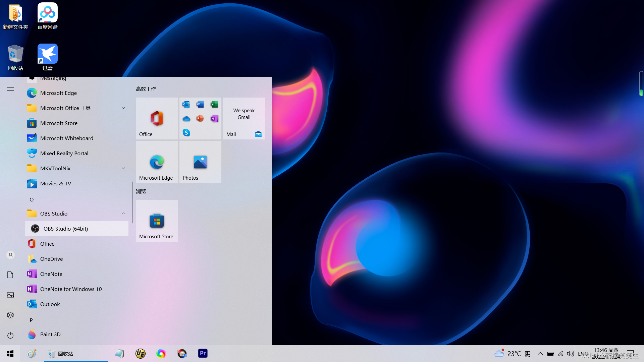Switch ENG input language indicator
Image resolution: width=644 pixels, height=362 pixels.
tap(583, 354)
